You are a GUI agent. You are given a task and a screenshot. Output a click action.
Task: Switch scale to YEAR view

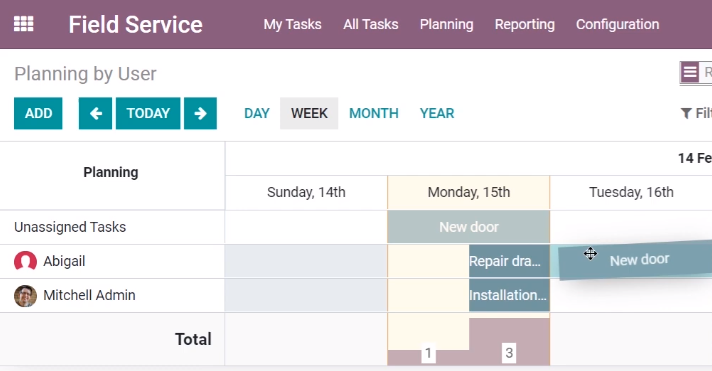(436, 113)
